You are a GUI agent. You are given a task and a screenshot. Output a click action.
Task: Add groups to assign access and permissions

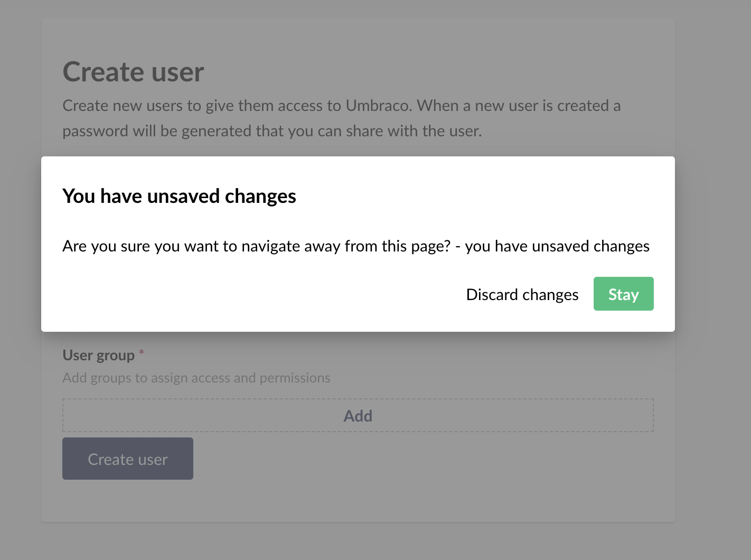[x=358, y=415]
